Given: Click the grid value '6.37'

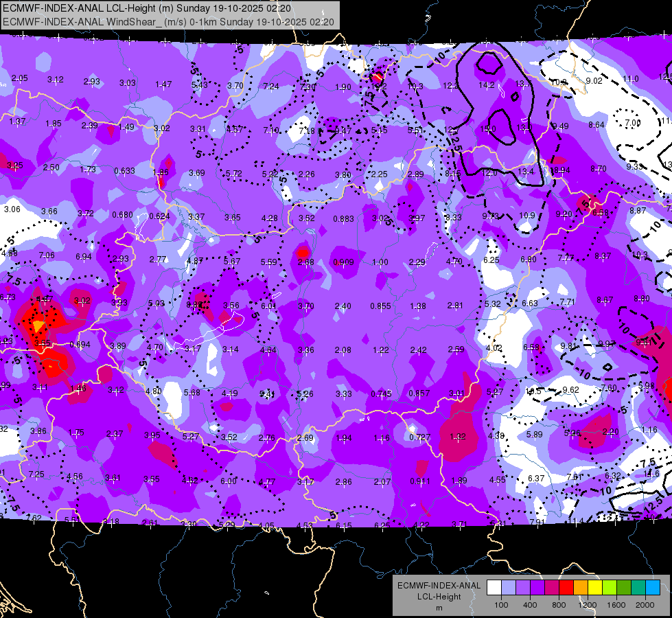Looking at the screenshot, I should (536, 478).
